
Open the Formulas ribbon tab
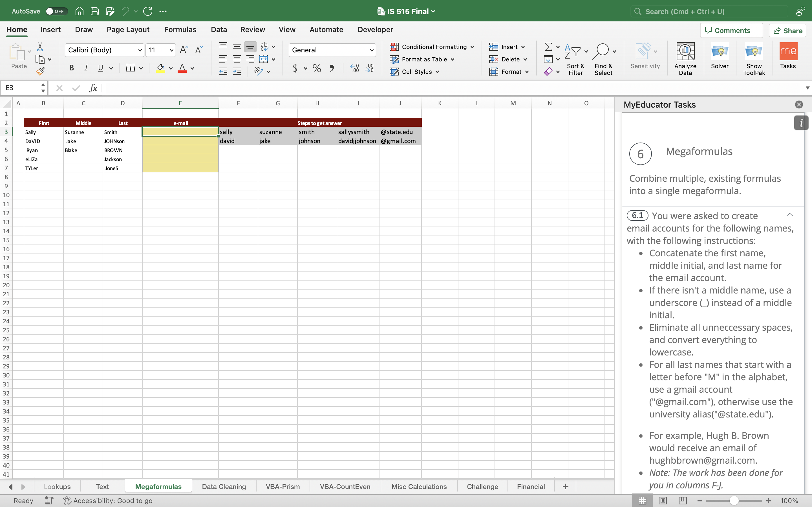tap(180, 30)
